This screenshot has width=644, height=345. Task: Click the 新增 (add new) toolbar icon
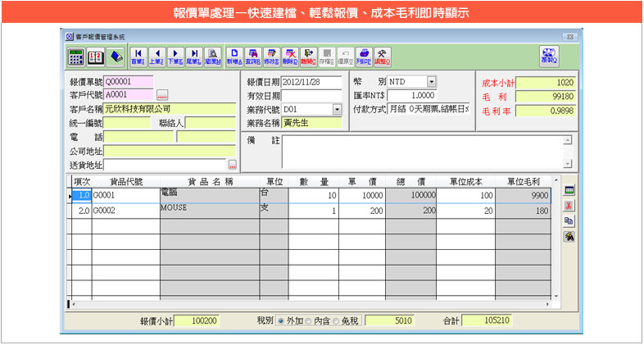(234, 57)
